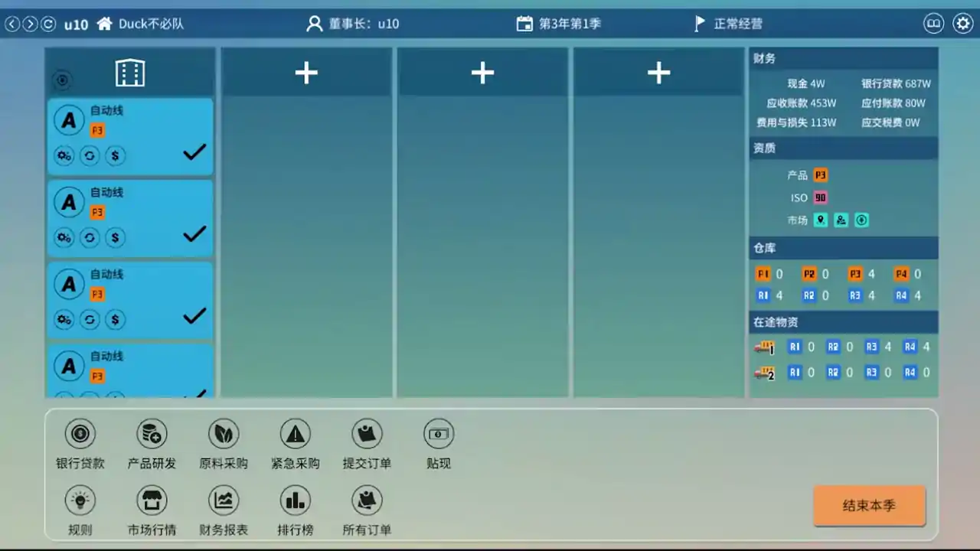Click the R4 warehouse stock badge
The image size is (980, 551).
coord(901,295)
